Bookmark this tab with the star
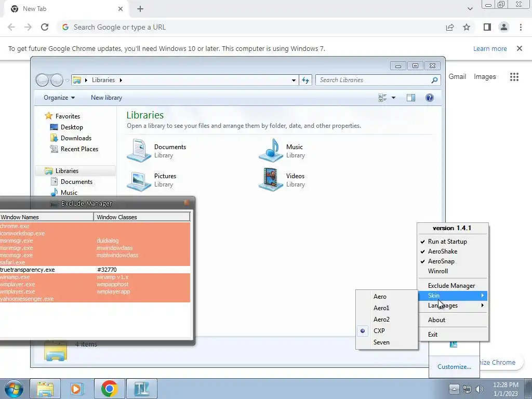 (467, 27)
